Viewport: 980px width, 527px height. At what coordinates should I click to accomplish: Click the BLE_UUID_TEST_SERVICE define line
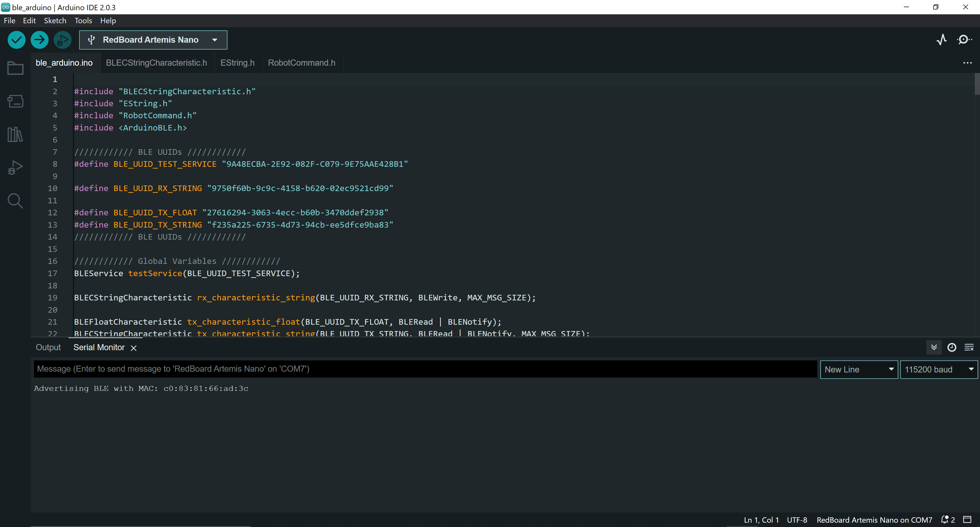click(241, 164)
